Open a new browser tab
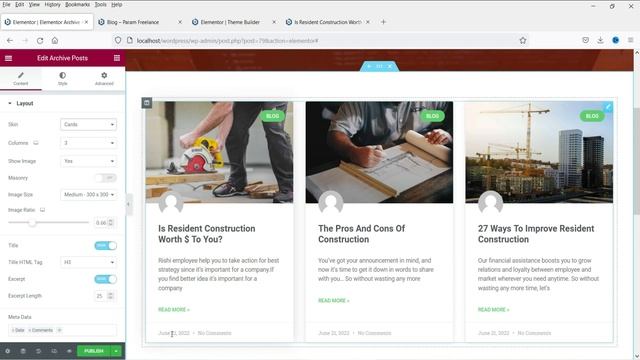The image size is (640, 360). 383,22
